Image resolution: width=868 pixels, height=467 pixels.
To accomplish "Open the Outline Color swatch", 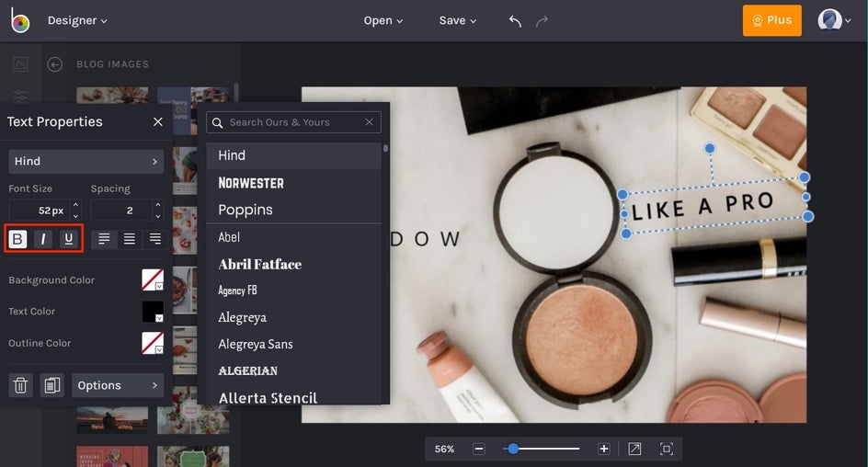I will click(x=153, y=343).
